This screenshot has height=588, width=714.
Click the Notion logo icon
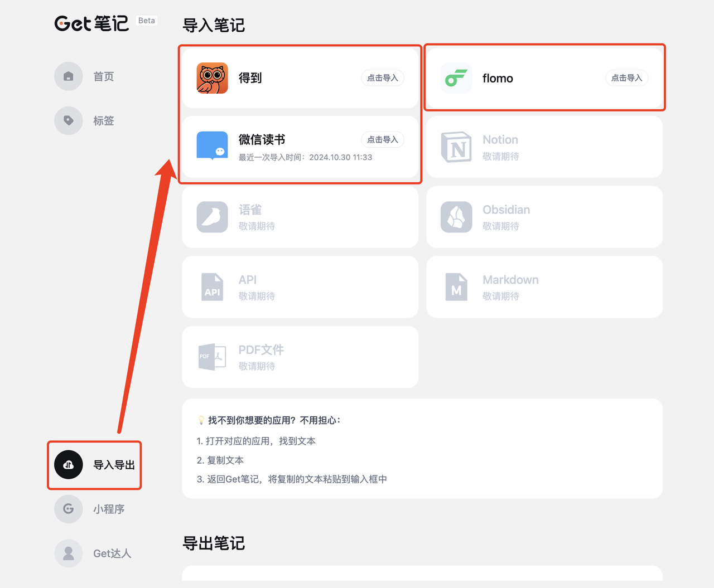coord(456,147)
